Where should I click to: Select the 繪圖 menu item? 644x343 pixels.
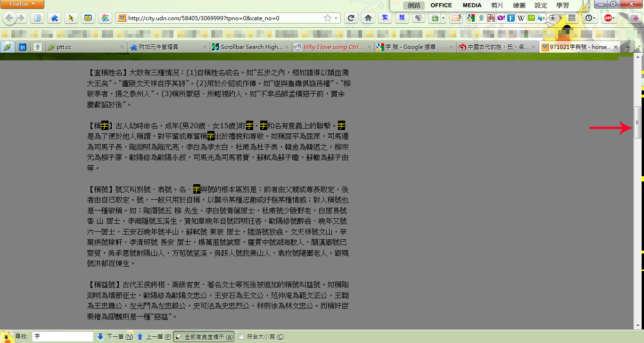(x=519, y=5)
